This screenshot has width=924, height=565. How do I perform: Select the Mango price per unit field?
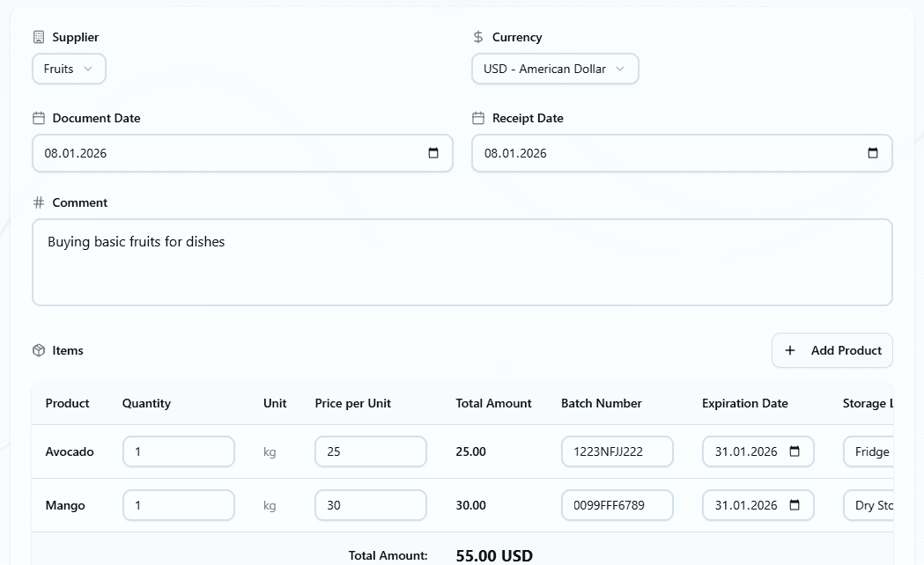coord(370,505)
